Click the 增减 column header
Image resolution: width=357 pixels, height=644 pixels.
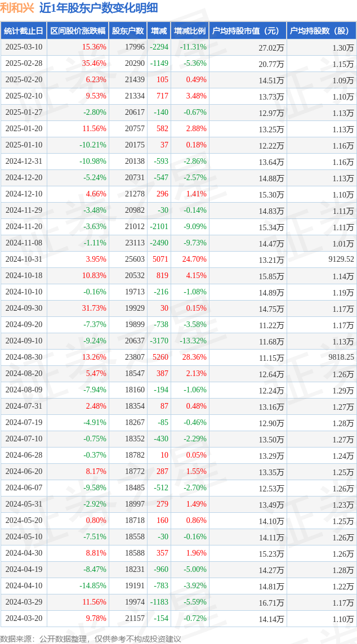pyautogui.click(x=159, y=31)
